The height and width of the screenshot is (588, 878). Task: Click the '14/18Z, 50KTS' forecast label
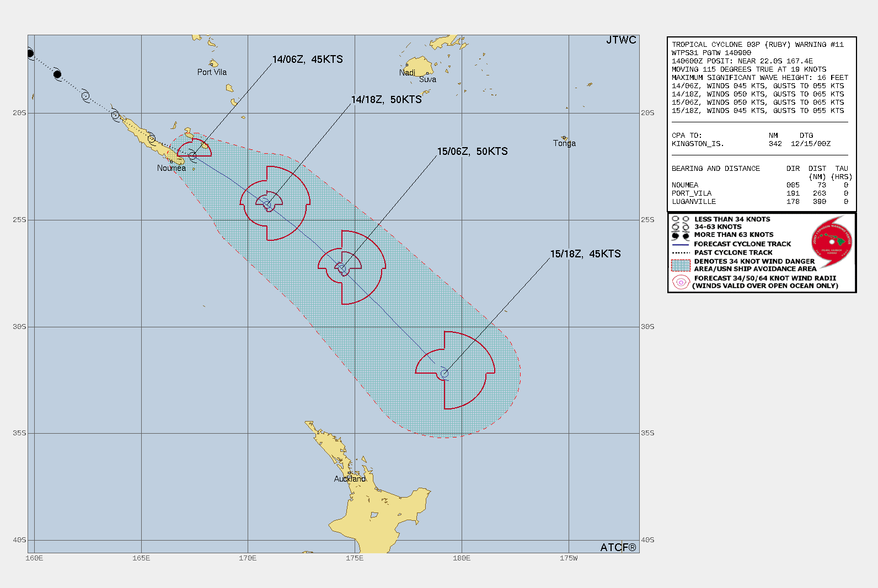click(x=387, y=100)
